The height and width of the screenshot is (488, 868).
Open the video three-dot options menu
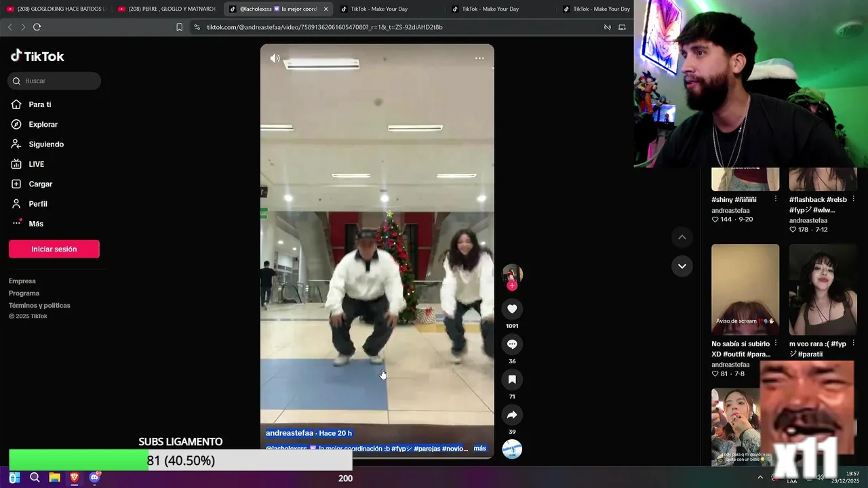tap(479, 58)
